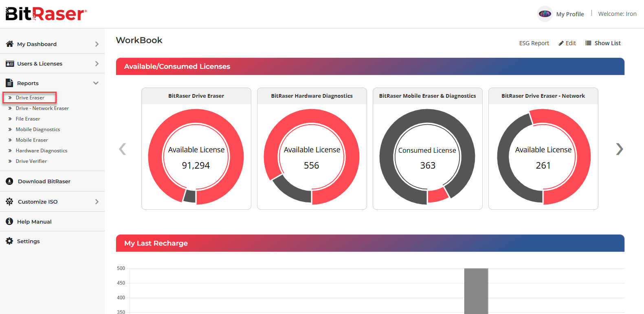Click the 261 available license value
The width and height of the screenshot is (644, 314).
pyautogui.click(x=543, y=165)
